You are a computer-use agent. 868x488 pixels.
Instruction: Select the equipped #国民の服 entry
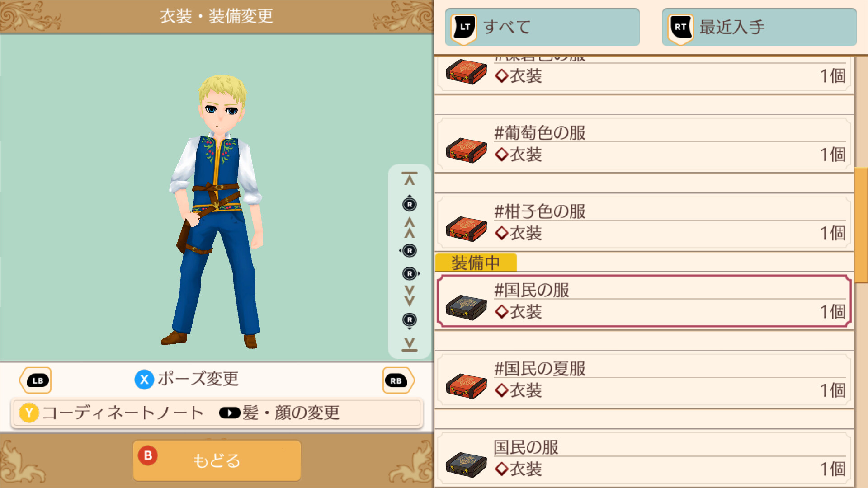[x=644, y=301]
